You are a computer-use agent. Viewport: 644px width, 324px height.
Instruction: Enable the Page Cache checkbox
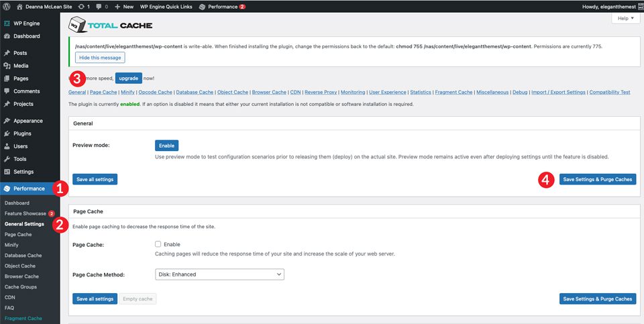click(x=158, y=244)
